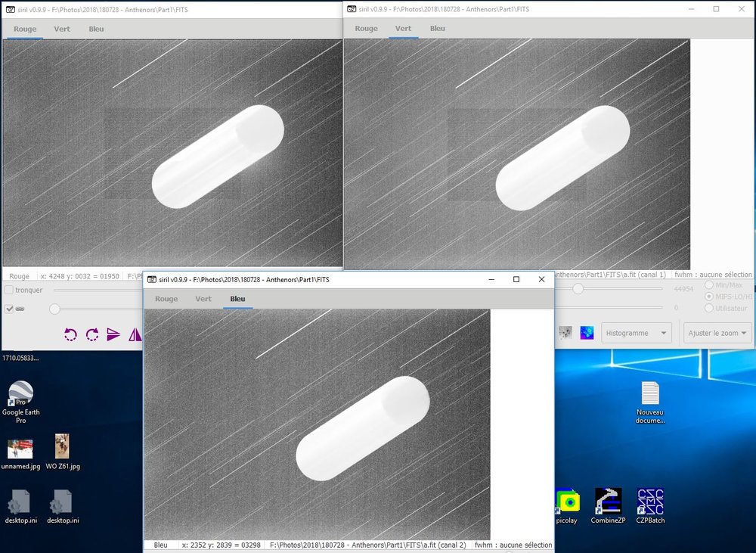Viewport: 756px width, 553px height.
Task: Toggle false color rendering icon
Action: (587, 333)
